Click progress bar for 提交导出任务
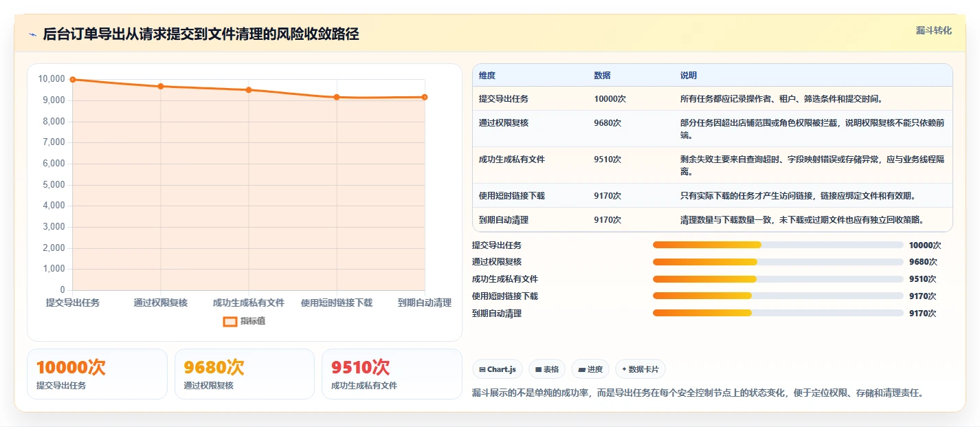This screenshot has width=980, height=427. coord(778,245)
